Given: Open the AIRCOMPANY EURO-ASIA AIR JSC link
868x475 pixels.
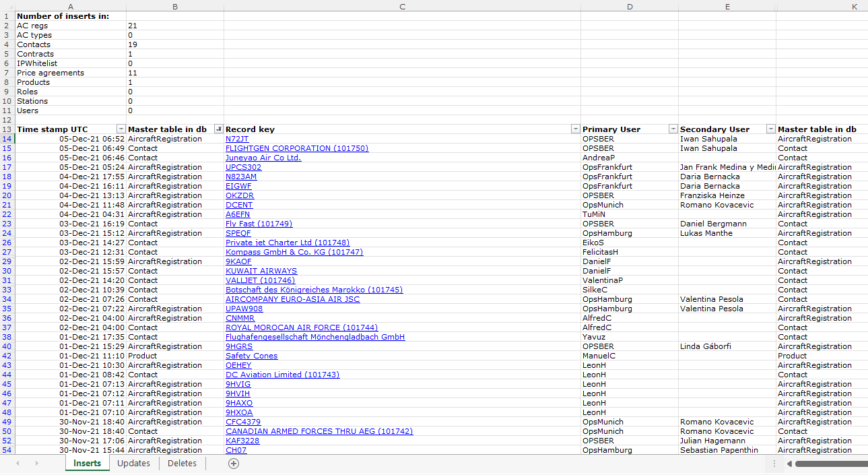Looking at the screenshot, I should click(x=292, y=299).
